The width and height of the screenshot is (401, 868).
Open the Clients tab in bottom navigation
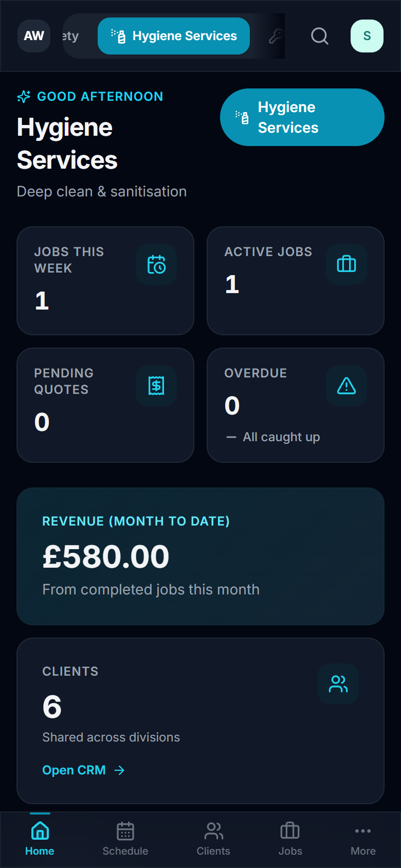[x=213, y=839]
